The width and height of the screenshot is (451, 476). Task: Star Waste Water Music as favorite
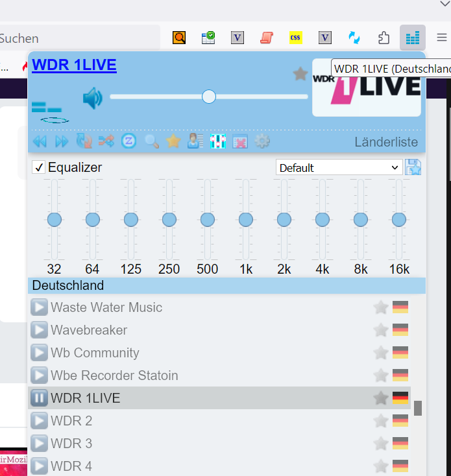coord(380,307)
